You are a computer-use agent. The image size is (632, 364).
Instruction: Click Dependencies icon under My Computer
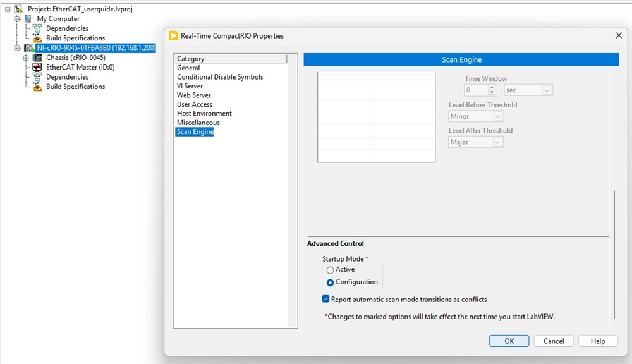click(37, 28)
